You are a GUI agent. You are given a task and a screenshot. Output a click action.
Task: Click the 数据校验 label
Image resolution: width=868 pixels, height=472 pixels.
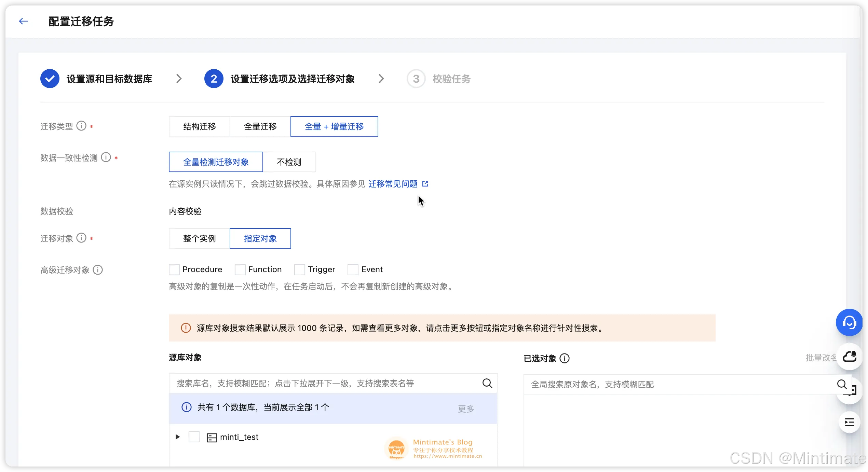57,211
